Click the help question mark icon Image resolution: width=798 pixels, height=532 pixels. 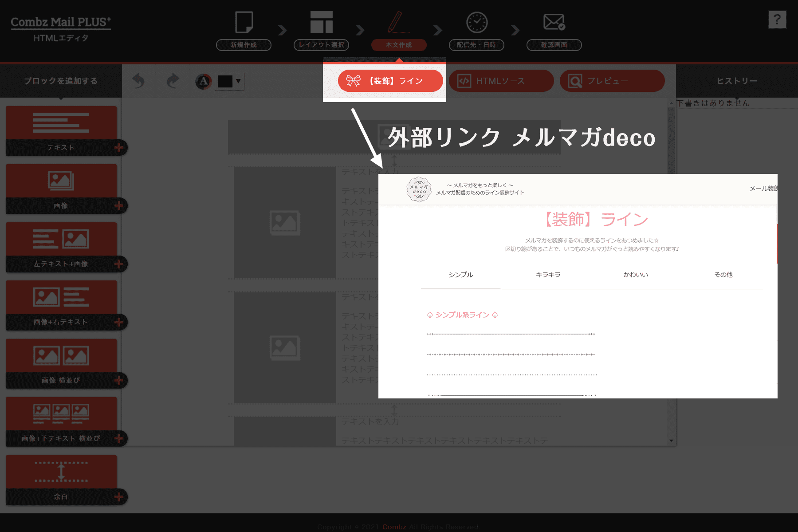pyautogui.click(x=777, y=20)
